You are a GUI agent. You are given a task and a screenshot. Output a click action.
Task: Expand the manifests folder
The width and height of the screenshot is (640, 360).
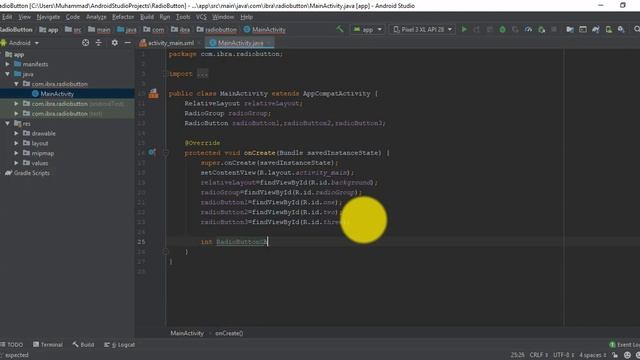(7, 64)
